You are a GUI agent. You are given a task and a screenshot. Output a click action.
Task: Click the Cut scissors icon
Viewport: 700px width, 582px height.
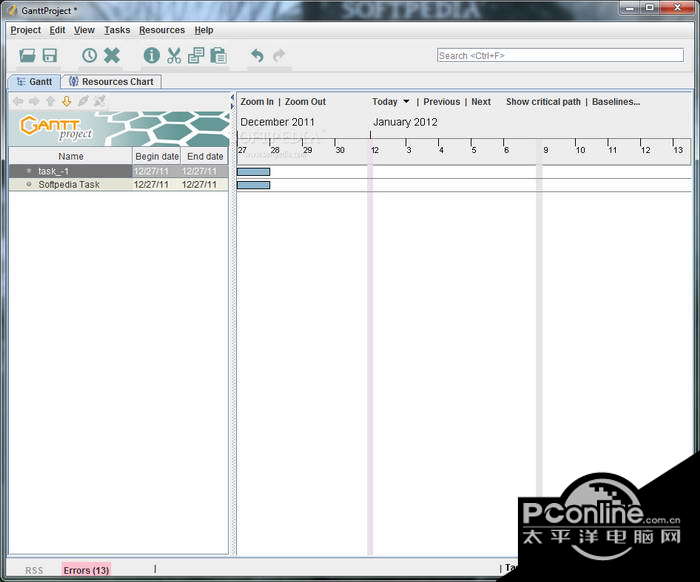[174, 56]
